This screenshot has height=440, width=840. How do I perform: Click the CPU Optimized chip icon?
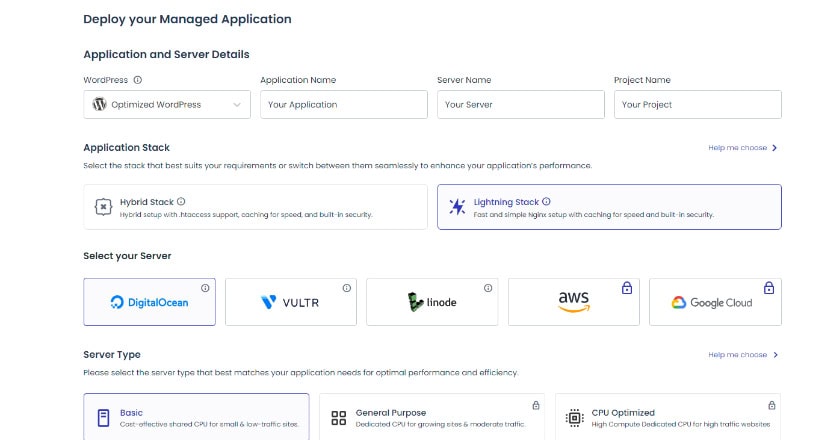(x=574, y=418)
